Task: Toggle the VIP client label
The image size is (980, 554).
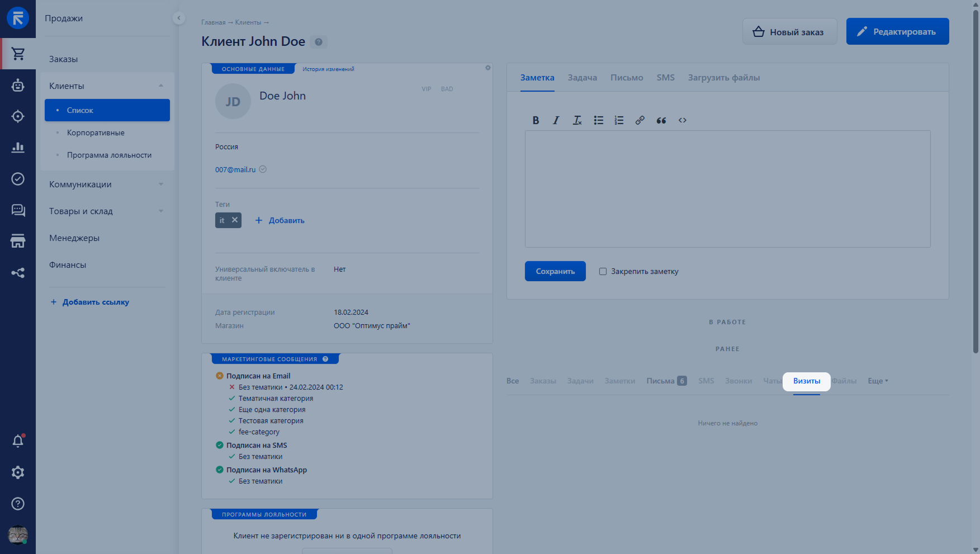Action: pos(426,89)
